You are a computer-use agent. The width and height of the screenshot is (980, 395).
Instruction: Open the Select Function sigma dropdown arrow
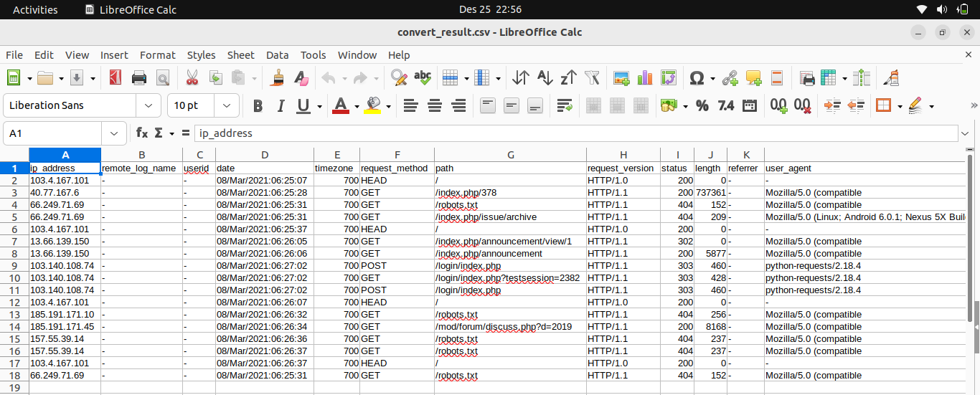point(172,133)
